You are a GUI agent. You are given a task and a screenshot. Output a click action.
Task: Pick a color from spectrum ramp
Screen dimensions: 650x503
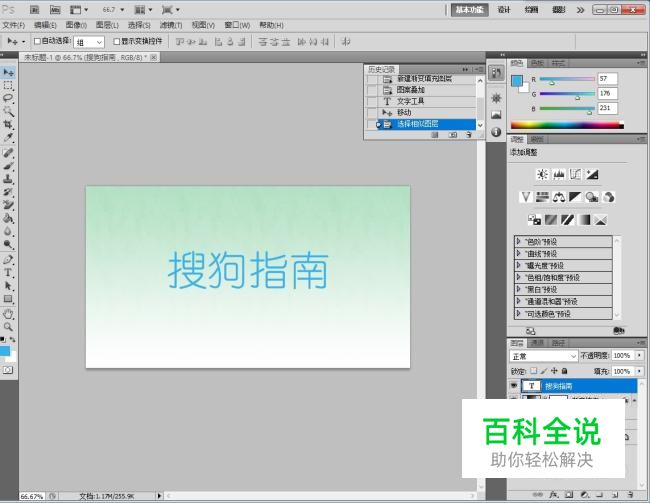567,125
